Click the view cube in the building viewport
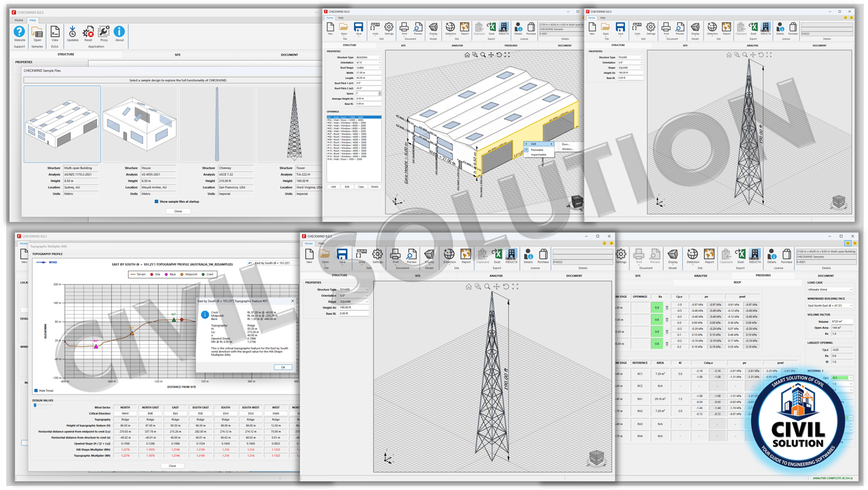Image resolution: width=868 pixels, height=490 pixels. [x=577, y=202]
